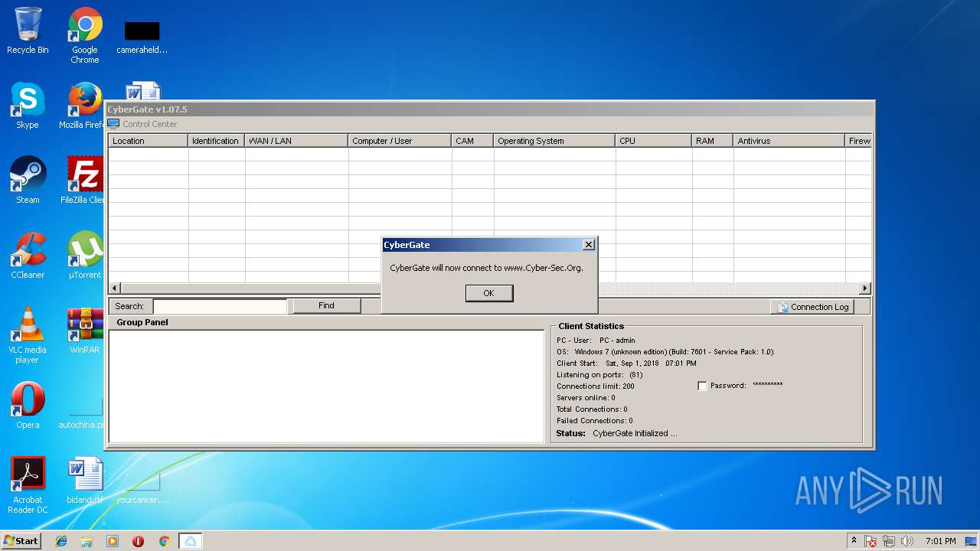This screenshot has width=980, height=551.
Task: Sort by the Location column header
Action: pos(148,141)
